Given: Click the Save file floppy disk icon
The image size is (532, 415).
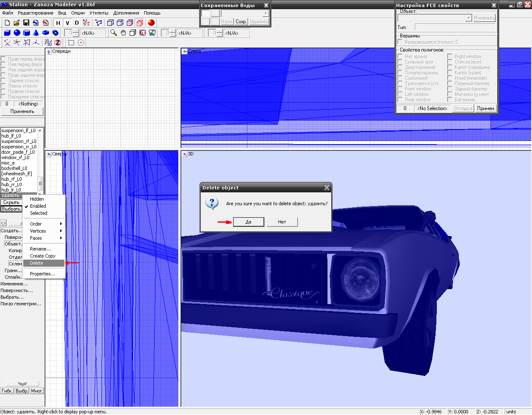Looking at the screenshot, I should point(26,23).
